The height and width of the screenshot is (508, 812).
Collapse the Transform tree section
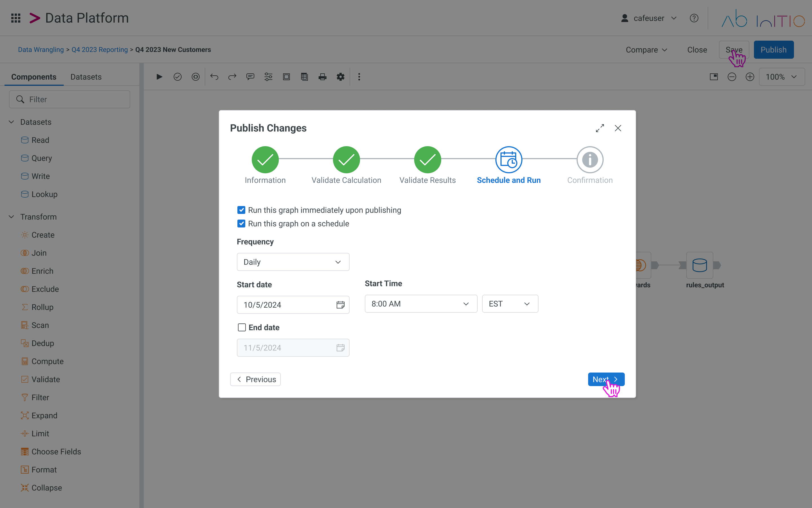[x=11, y=217]
